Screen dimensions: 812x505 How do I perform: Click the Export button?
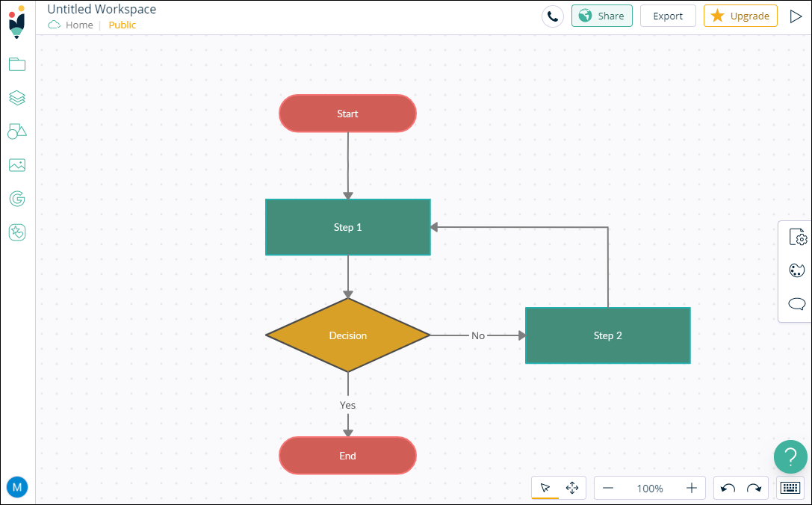coord(668,16)
